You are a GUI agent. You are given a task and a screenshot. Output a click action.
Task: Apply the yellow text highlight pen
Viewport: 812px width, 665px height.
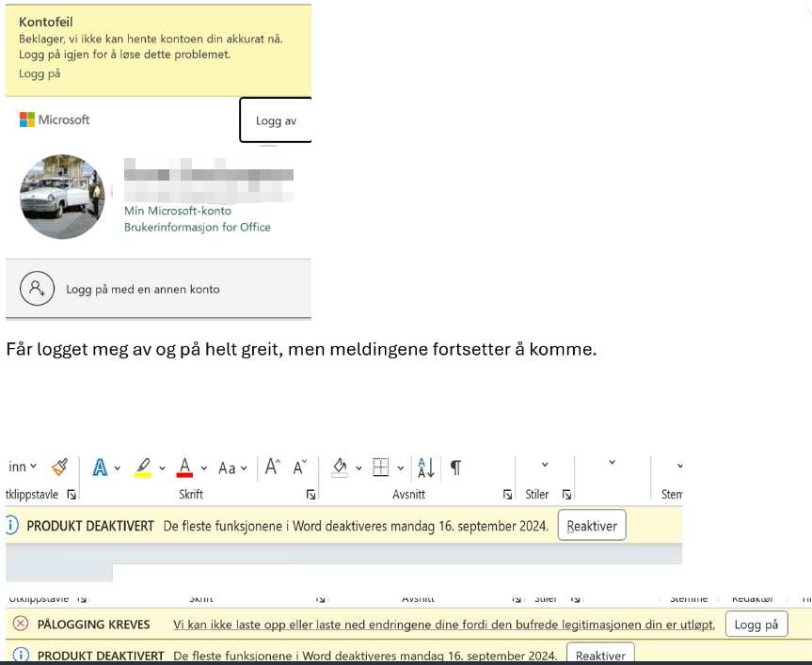click(143, 467)
